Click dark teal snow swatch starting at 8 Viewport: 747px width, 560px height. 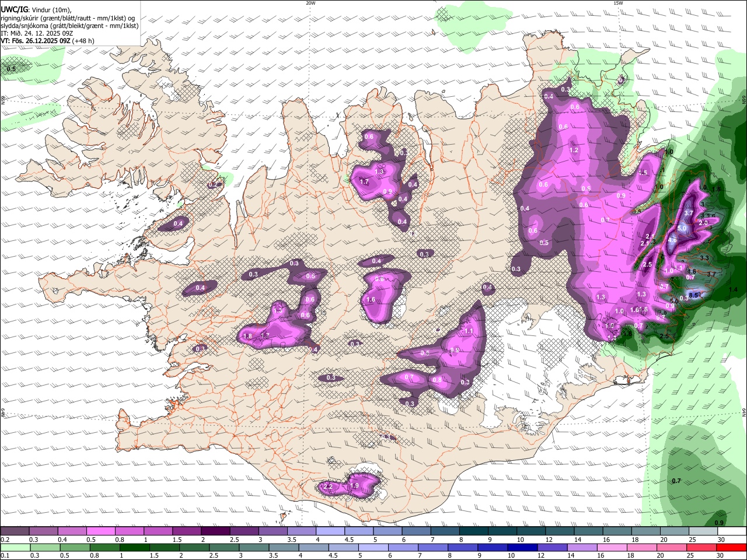tap(474, 531)
